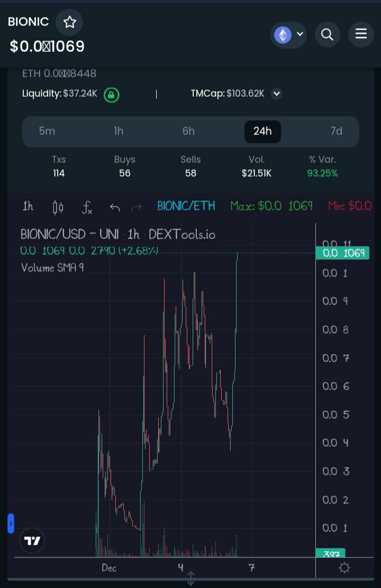Expand the TMCap dropdown chevron
381x588 pixels.
(x=277, y=94)
